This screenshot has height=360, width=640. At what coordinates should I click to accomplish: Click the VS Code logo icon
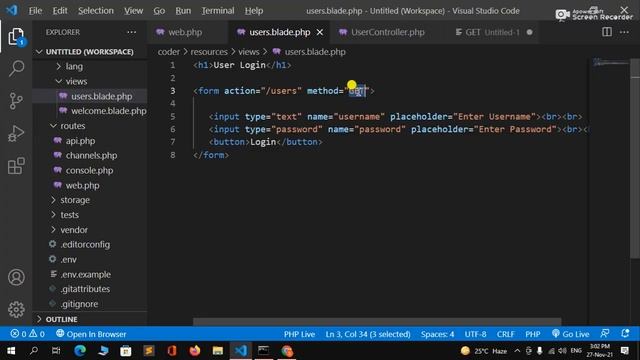pyautogui.click(x=12, y=10)
